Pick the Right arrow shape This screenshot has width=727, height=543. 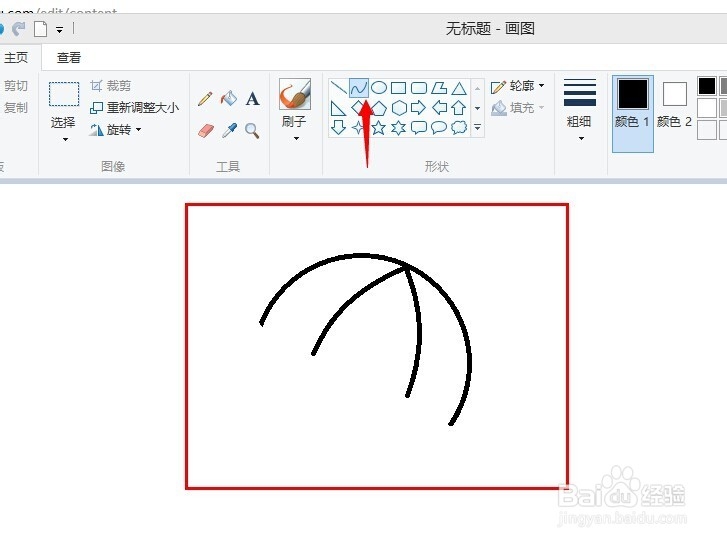pyautogui.click(x=418, y=108)
